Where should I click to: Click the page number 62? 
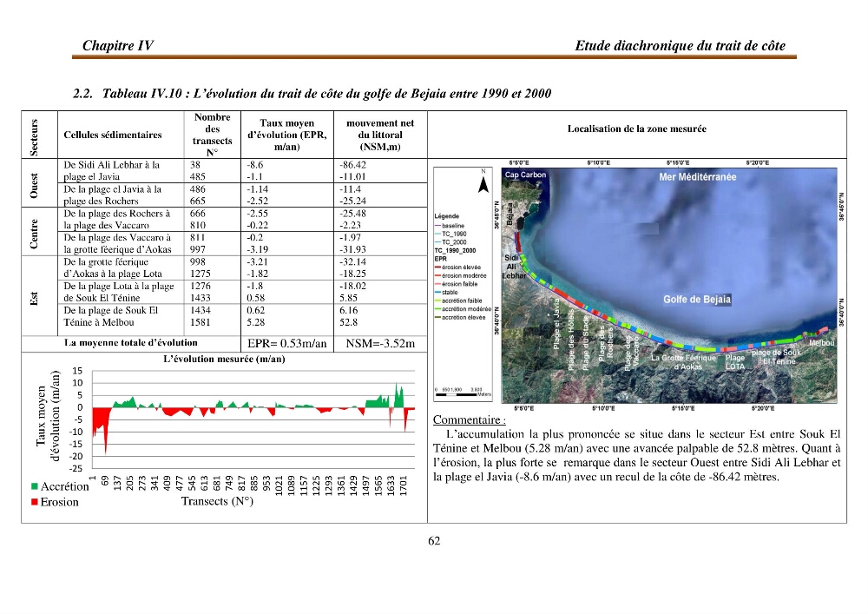click(x=434, y=541)
